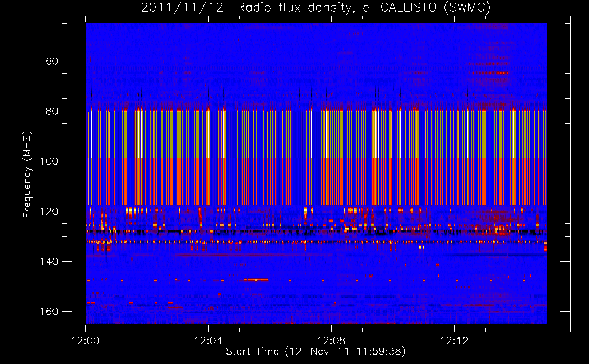Click the '12:08' time tick label
The image size is (589, 364).
331,341
